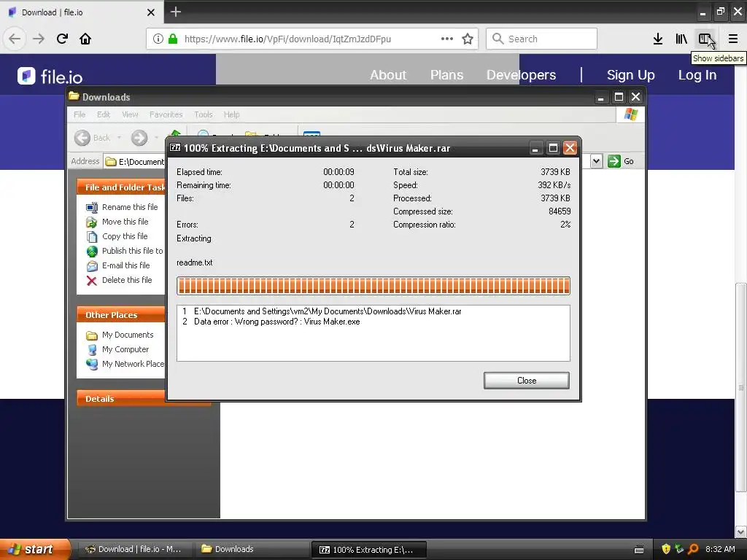Expand Explorer address bar dropdown

(597, 161)
